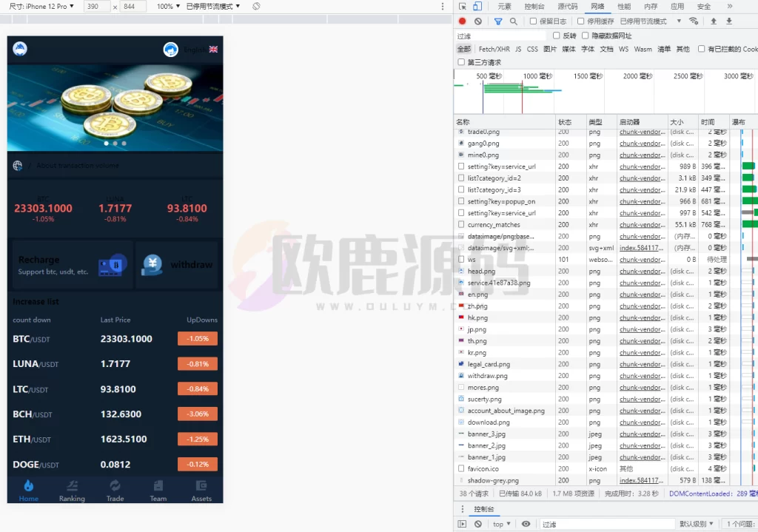Check the 反转 invert filter checkbox
This screenshot has width=758, height=532.
click(557, 35)
